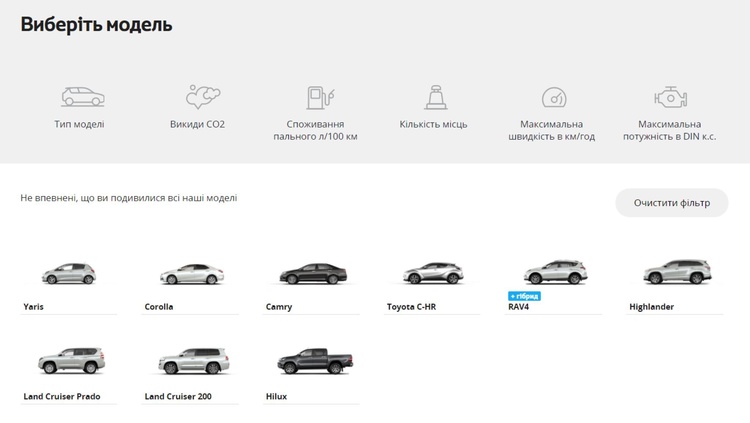Select the RAV4 car image

coord(555,272)
